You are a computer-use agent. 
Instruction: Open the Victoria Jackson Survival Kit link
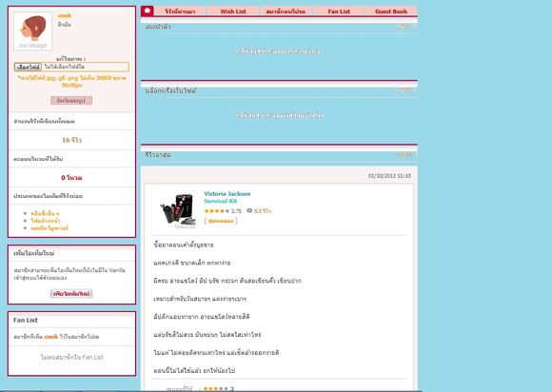[227, 197]
